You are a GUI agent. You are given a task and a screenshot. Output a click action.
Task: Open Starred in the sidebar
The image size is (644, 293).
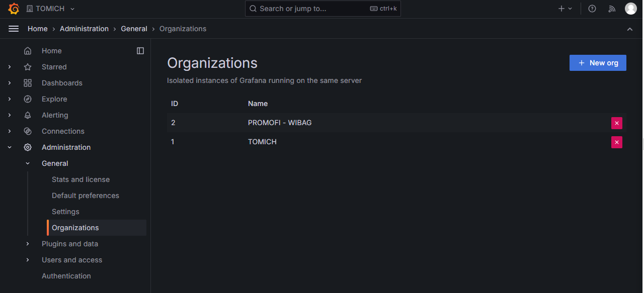(x=54, y=67)
